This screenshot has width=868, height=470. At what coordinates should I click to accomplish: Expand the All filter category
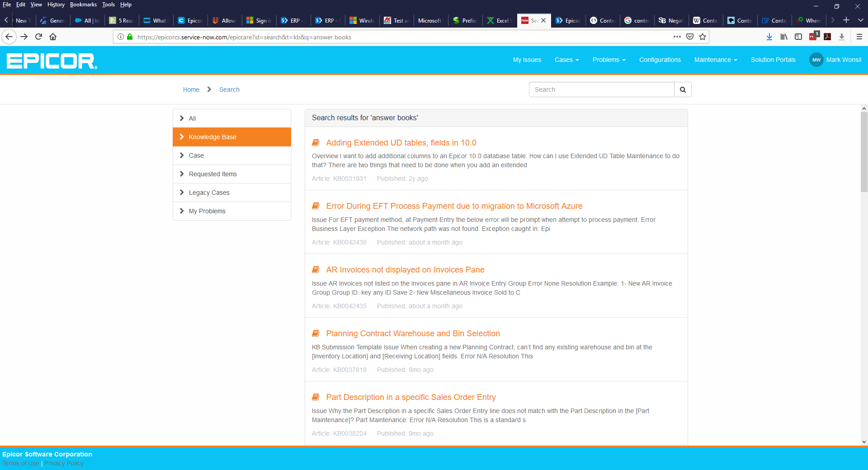coord(232,118)
